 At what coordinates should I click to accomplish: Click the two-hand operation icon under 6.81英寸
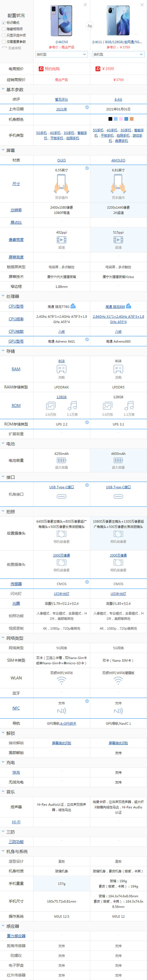tap(118, 184)
